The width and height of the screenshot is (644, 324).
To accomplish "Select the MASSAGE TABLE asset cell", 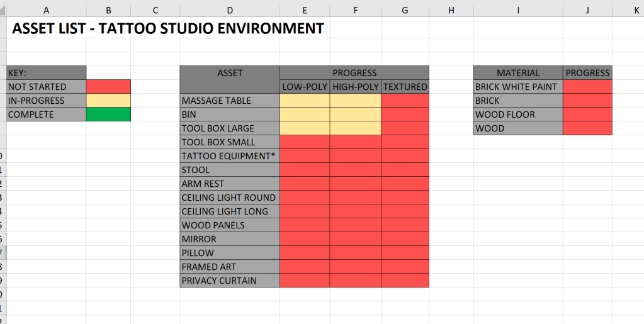I will coord(230,101).
